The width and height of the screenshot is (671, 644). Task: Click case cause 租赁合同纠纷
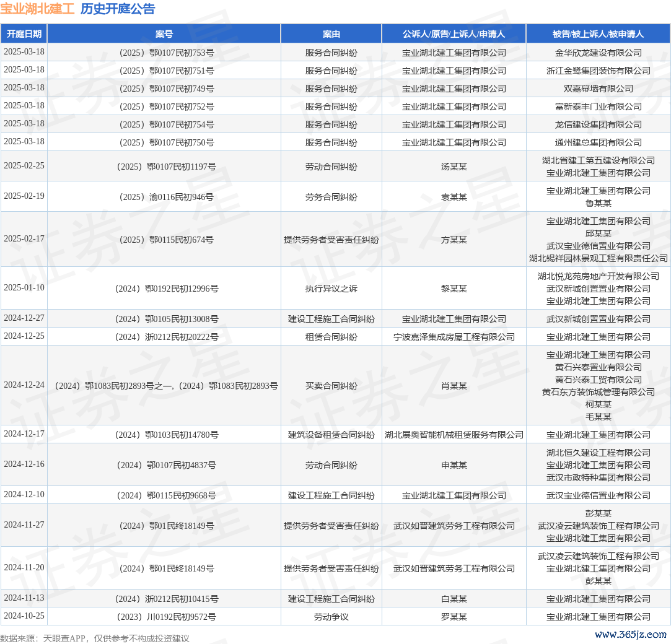point(331,337)
